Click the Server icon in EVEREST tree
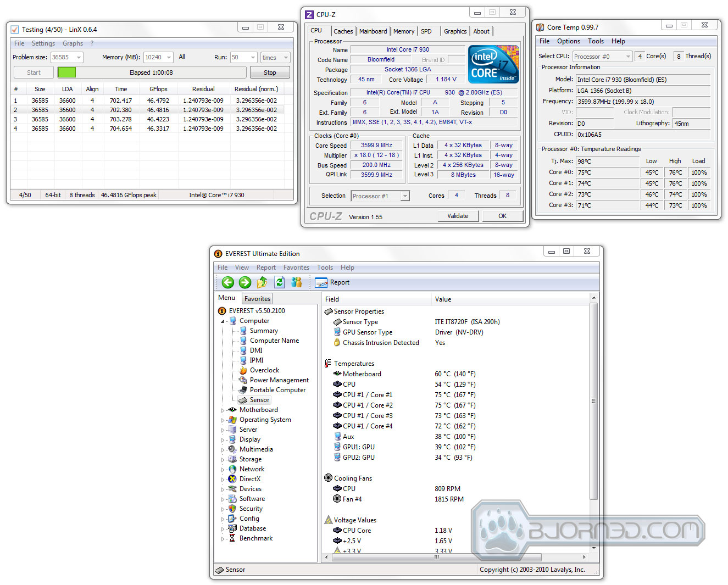This screenshot has height=585, width=728. [232, 430]
